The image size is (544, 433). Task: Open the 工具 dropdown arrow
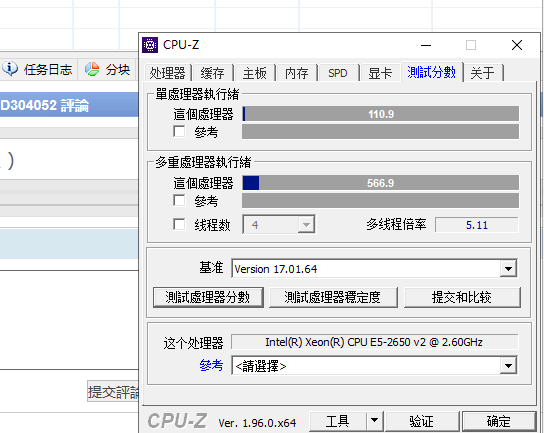tap(374, 421)
